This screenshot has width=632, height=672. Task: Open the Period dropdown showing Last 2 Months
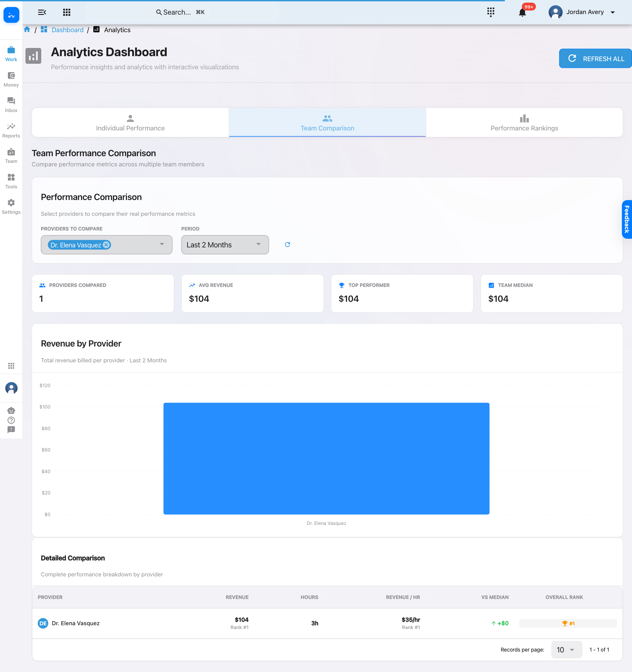[x=225, y=245]
